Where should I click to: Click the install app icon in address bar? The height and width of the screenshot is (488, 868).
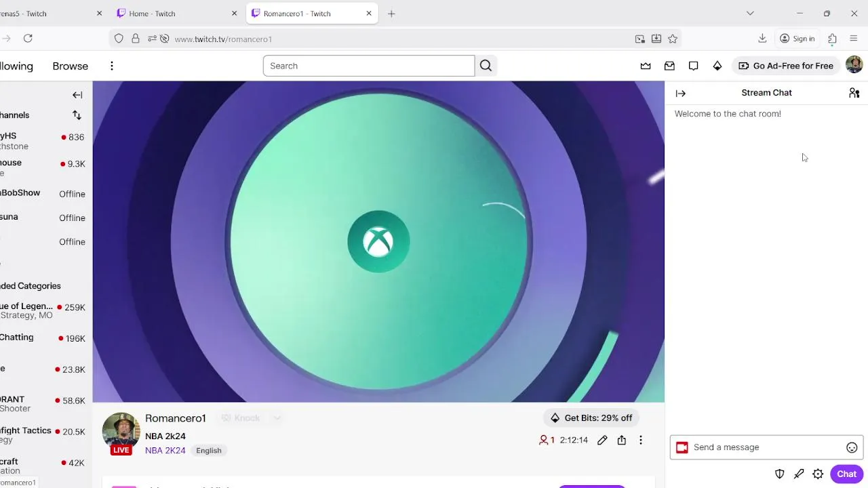click(x=656, y=39)
